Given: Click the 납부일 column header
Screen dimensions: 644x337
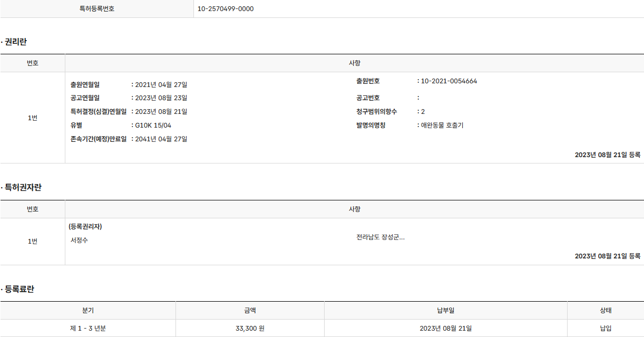Looking at the screenshot, I should [445, 311].
